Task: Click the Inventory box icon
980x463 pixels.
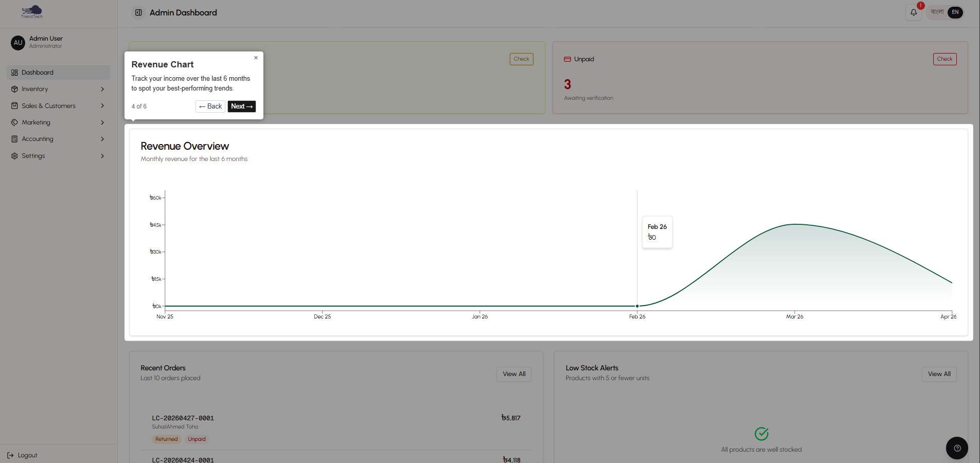Action: (x=14, y=89)
